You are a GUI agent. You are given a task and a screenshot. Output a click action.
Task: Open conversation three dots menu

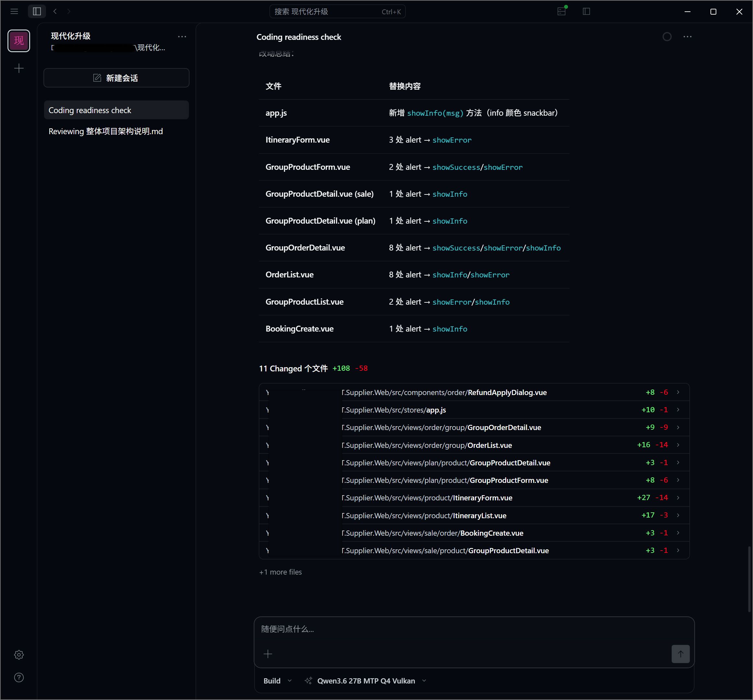click(688, 37)
